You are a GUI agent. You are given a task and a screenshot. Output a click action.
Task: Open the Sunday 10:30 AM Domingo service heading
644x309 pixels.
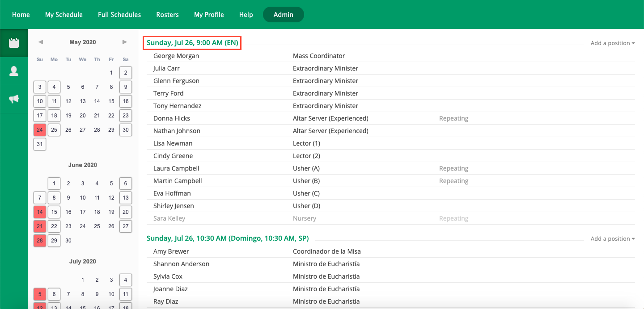[227, 238]
